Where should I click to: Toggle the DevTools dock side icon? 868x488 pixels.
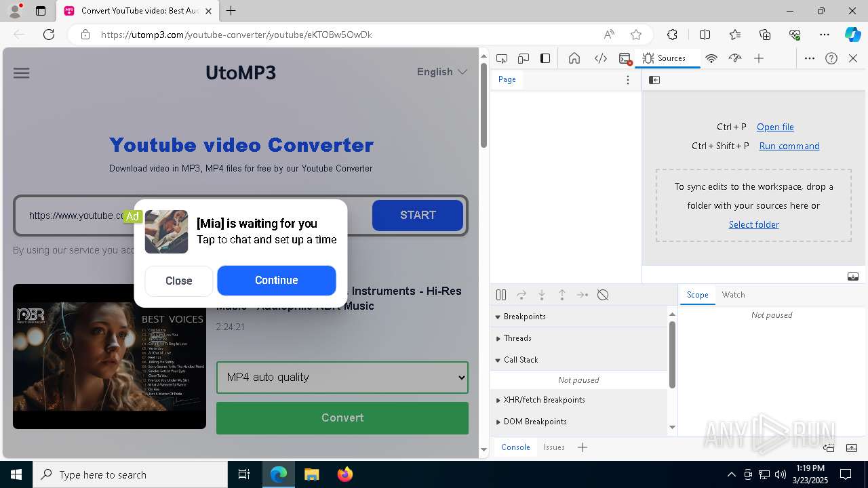click(x=545, y=58)
